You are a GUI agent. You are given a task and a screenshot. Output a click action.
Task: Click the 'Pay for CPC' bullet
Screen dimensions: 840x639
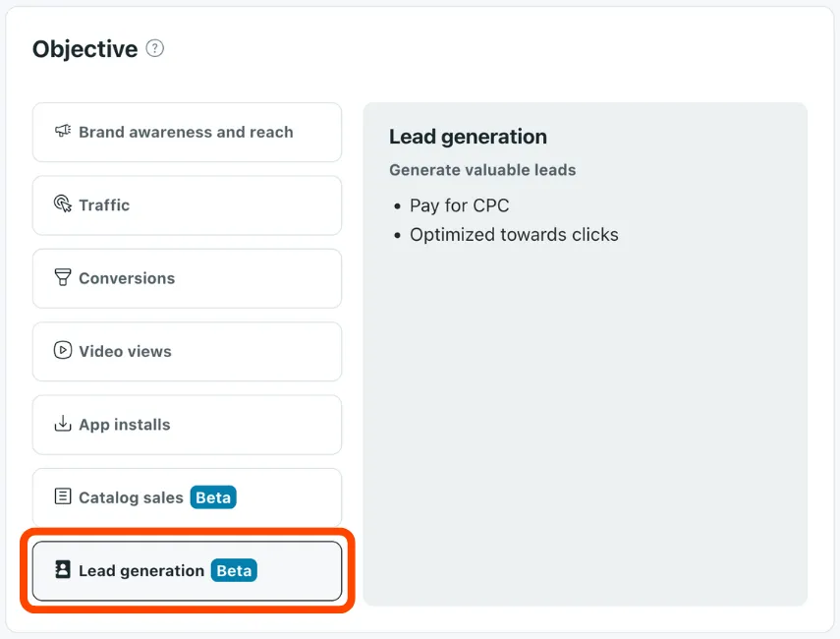[x=459, y=205]
